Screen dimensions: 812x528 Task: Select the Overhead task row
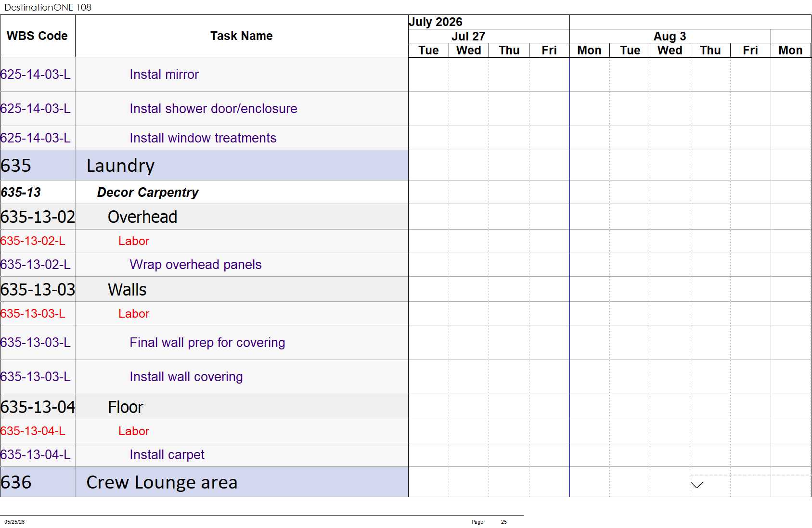(x=204, y=217)
